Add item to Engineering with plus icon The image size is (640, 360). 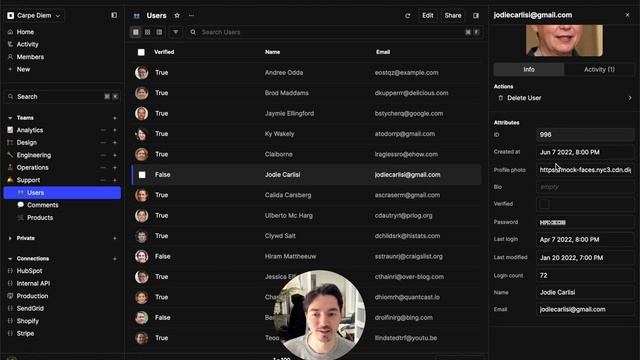[115, 156]
